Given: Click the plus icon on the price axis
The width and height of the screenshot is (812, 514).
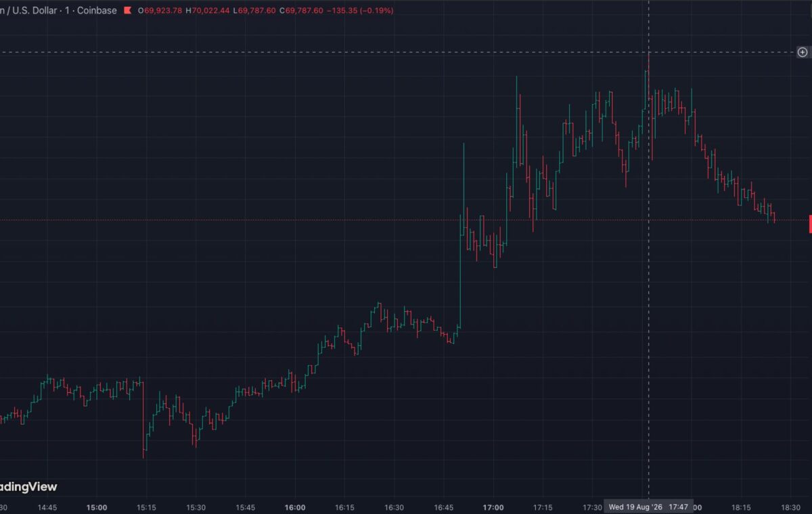Looking at the screenshot, I should point(803,52).
